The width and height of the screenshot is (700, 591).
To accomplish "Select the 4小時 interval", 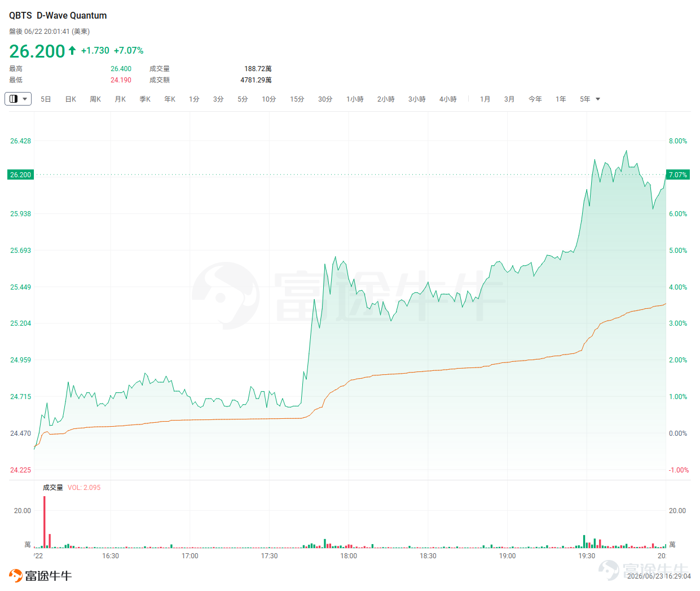I will pyautogui.click(x=448, y=99).
